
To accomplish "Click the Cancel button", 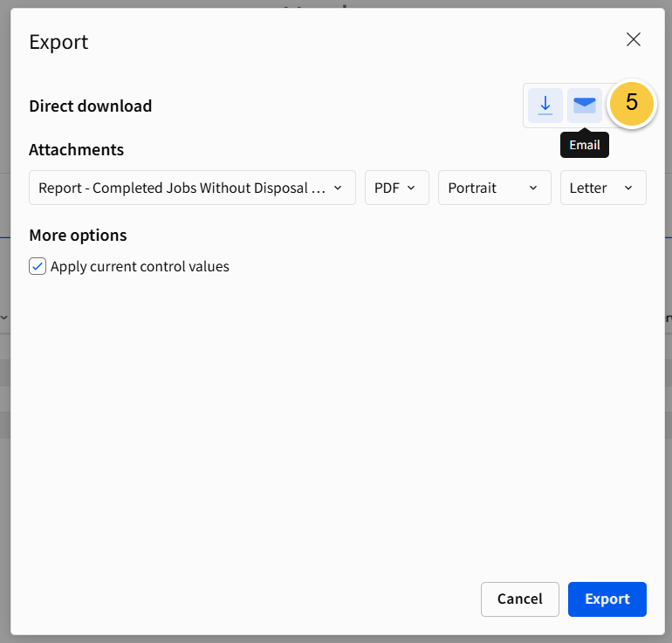I will (x=520, y=599).
